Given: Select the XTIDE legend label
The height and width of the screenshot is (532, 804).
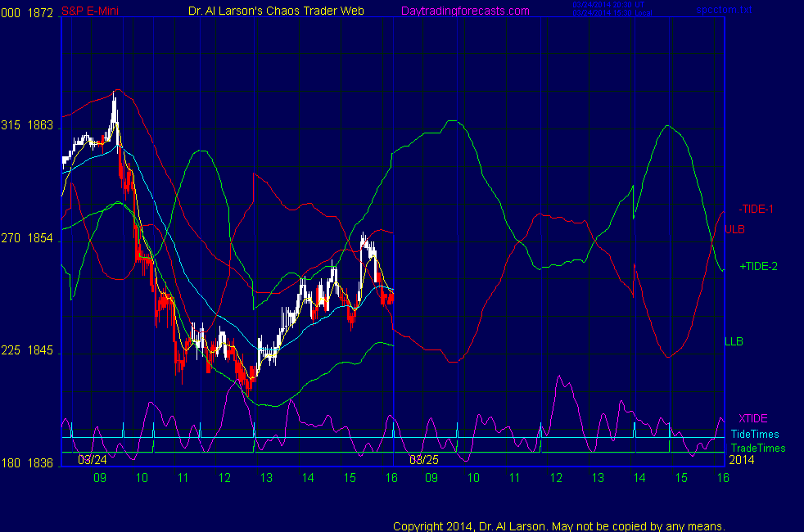Looking at the screenshot, I should tap(752, 419).
